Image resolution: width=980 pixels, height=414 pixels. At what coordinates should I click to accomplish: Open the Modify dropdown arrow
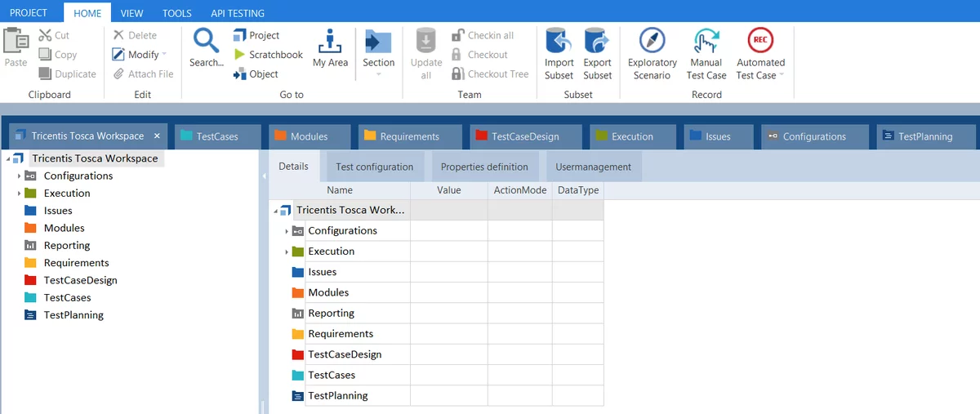(x=164, y=55)
